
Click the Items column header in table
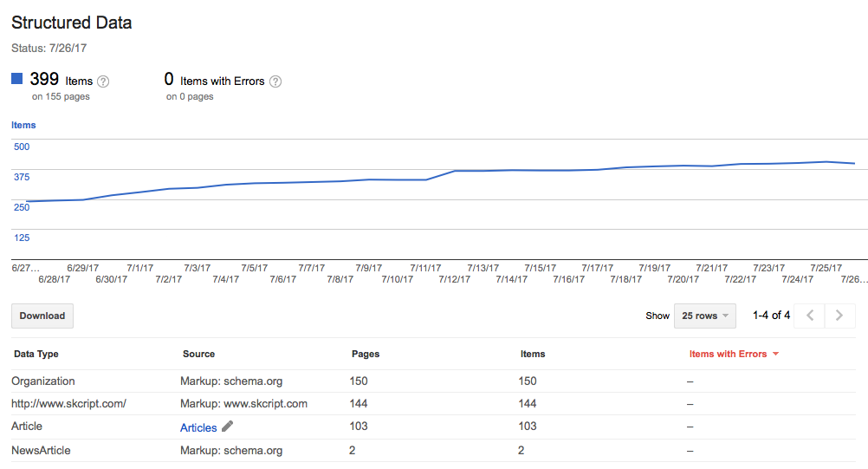coord(533,354)
